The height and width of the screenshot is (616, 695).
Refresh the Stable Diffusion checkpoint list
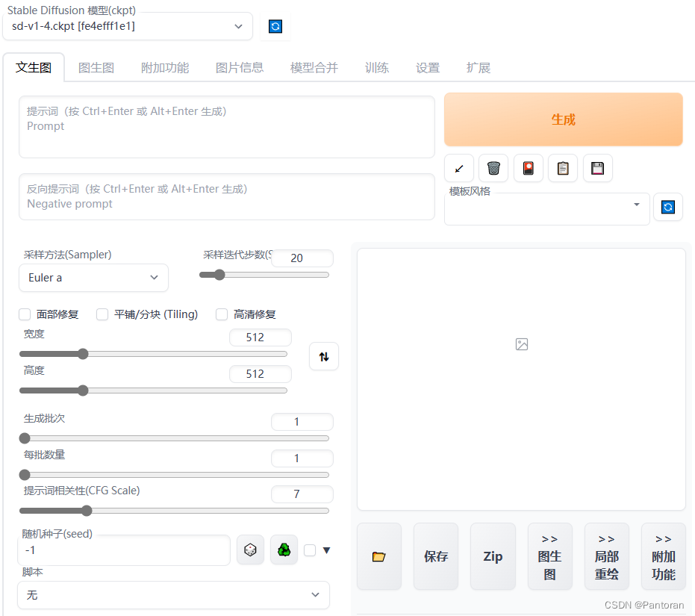pos(275,27)
